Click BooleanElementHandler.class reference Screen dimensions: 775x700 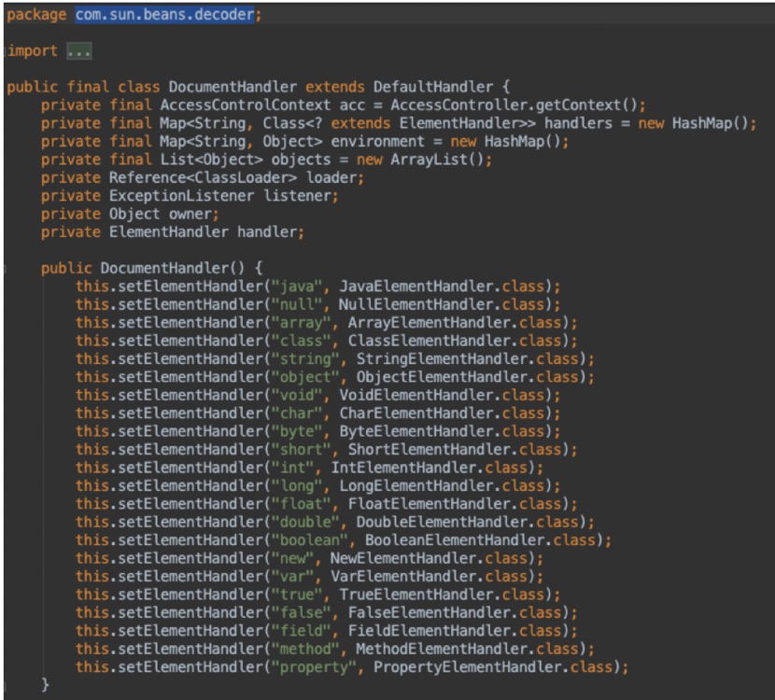click(481, 540)
